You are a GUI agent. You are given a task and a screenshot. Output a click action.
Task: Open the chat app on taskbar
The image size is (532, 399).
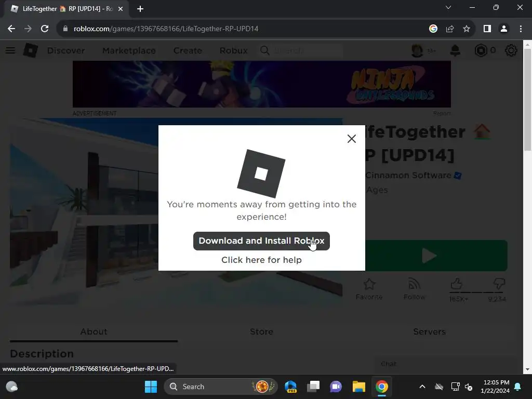pyautogui.click(x=336, y=387)
